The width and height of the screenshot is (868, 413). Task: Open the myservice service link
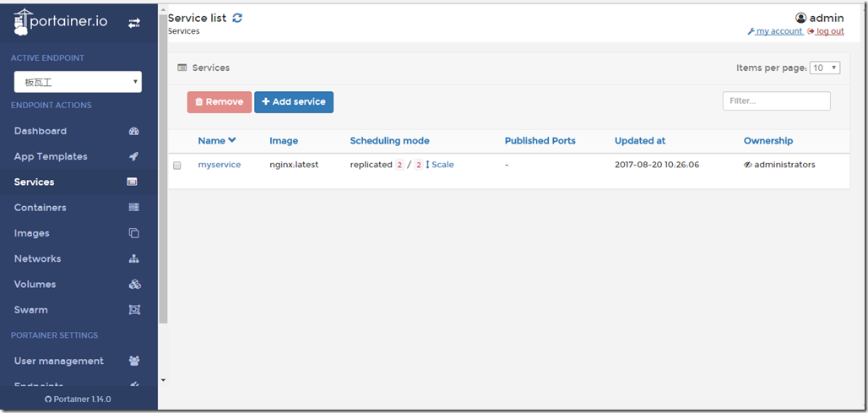coord(220,165)
